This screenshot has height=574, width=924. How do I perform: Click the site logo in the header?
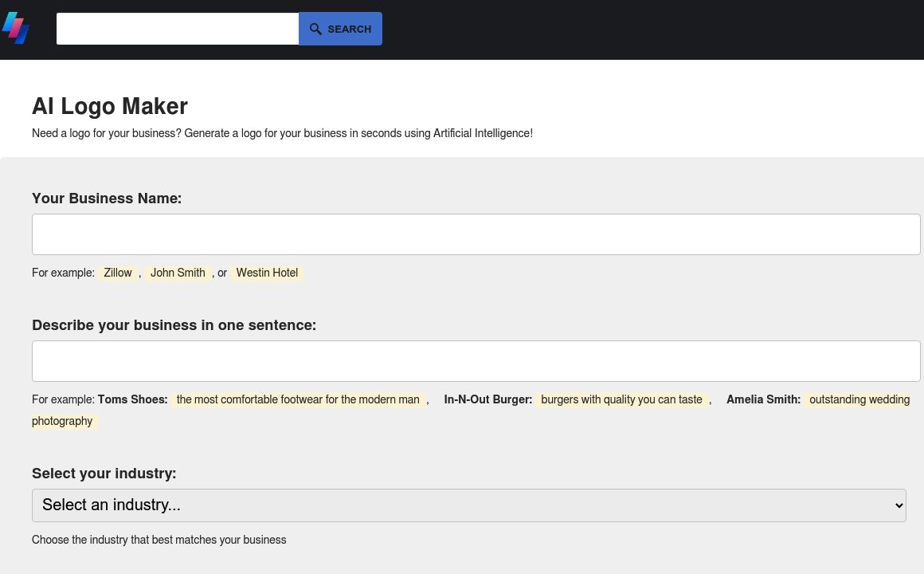tap(16, 29)
